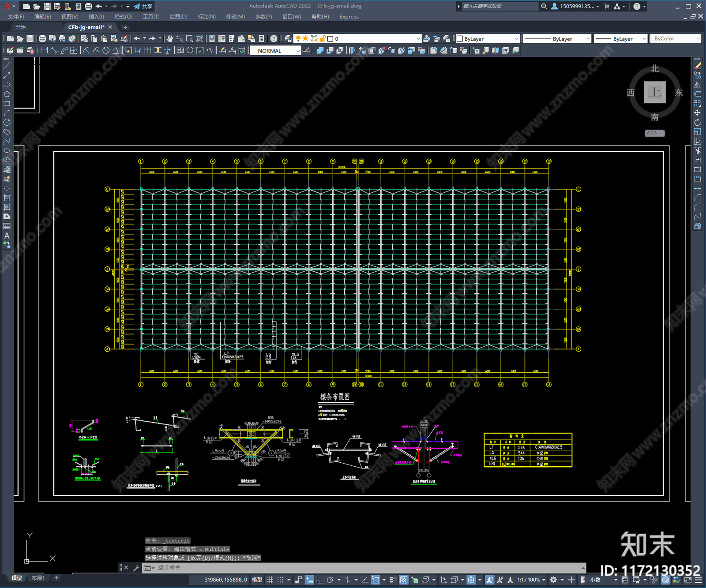This screenshot has width=706, height=588.
Task: Toggle Object Snap in the status bar
Action: [x=376, y=580]
